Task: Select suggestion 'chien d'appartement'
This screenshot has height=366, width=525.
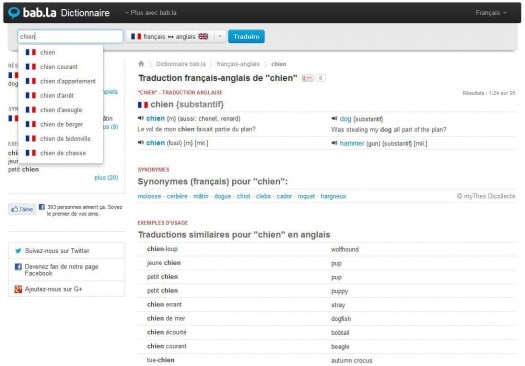Action: tap(61, 81)
